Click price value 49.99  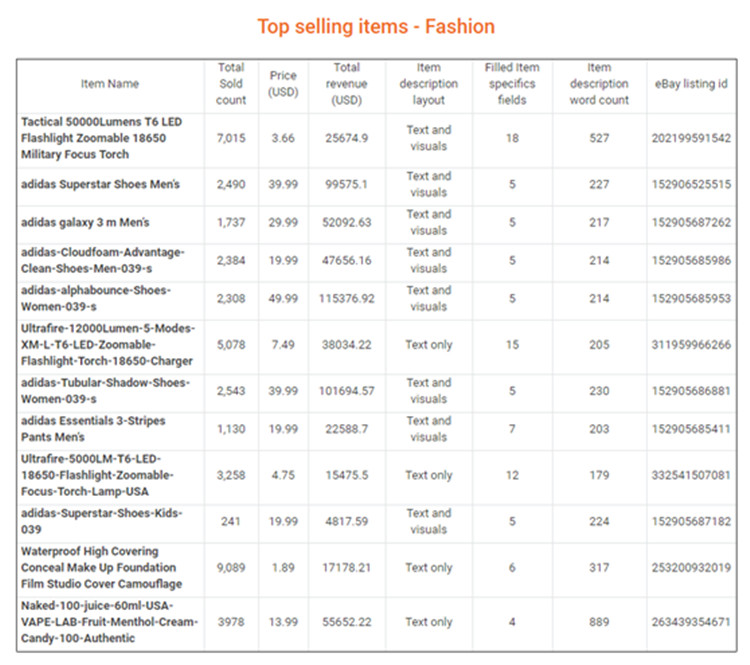(x=283, y=299)
